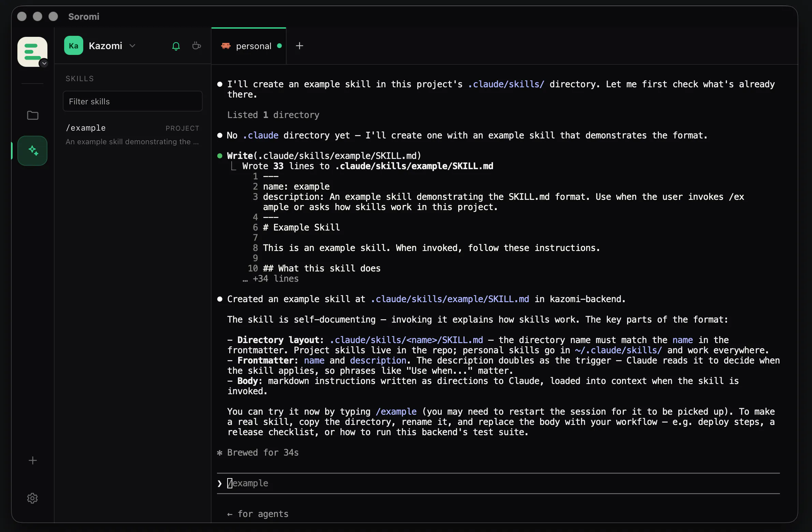This screenshot has height=532, width=812.
Task: Click the '# Example Skill' code line
Action: click(301, 227)
